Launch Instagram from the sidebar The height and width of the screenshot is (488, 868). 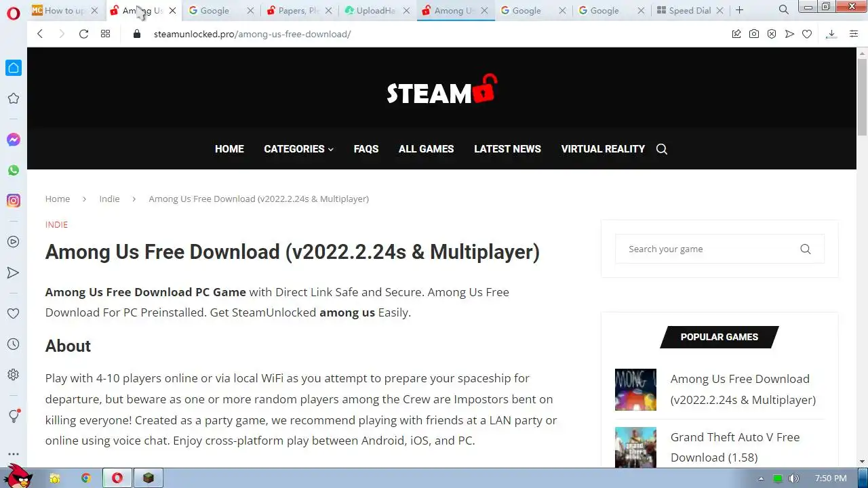[x=14, y=201]
